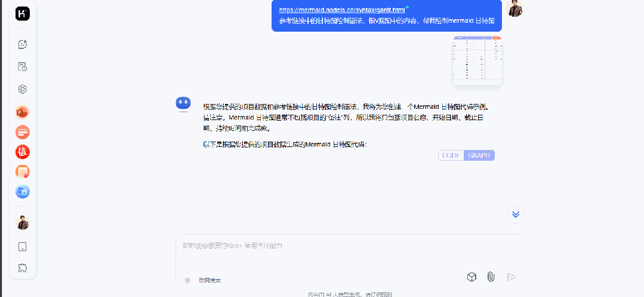
Task: Toggle the 联网搜索 web search switch
Action: tap(187, 280)
